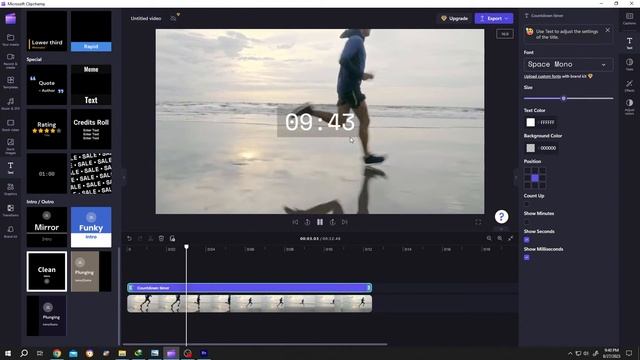Open the Adjust colors panel on right
Viewport: 640px width, 360px height.
click(629, 106)
